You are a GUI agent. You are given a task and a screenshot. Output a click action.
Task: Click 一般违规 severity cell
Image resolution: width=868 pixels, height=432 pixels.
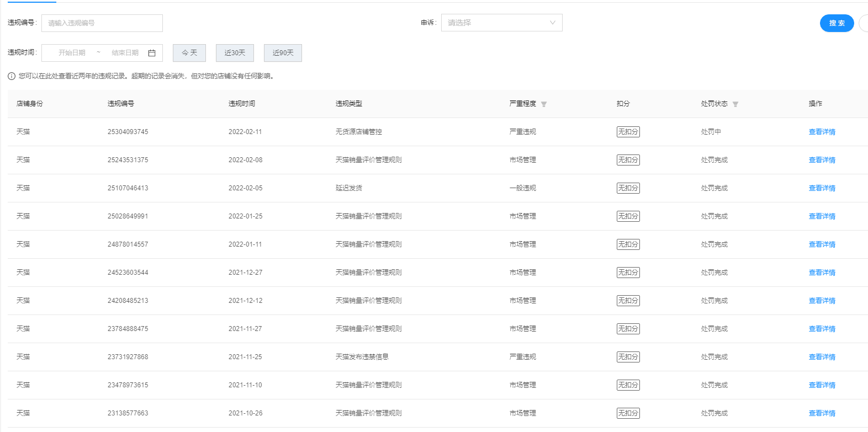click(523, 188)
